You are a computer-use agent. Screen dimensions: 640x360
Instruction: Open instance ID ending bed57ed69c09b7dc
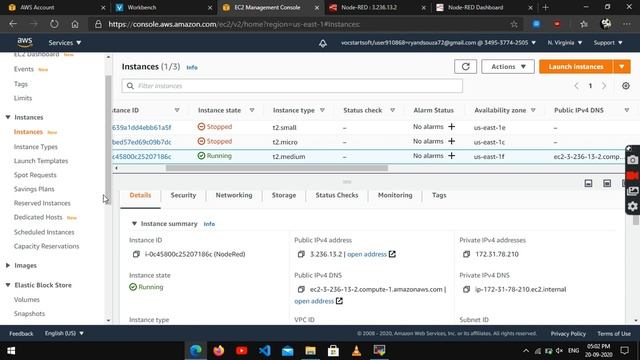coord(142,142)
